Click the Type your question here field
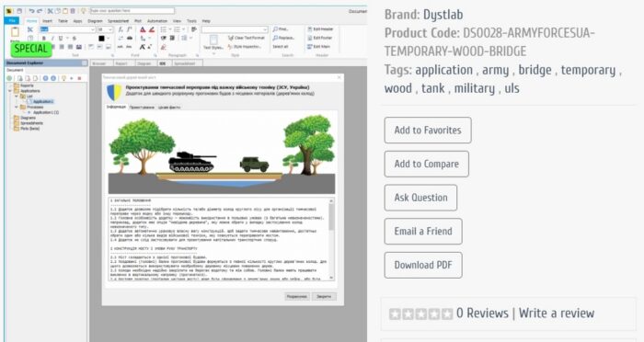The width and height of the screenshot is (644, 342). (x=132, y=11)
